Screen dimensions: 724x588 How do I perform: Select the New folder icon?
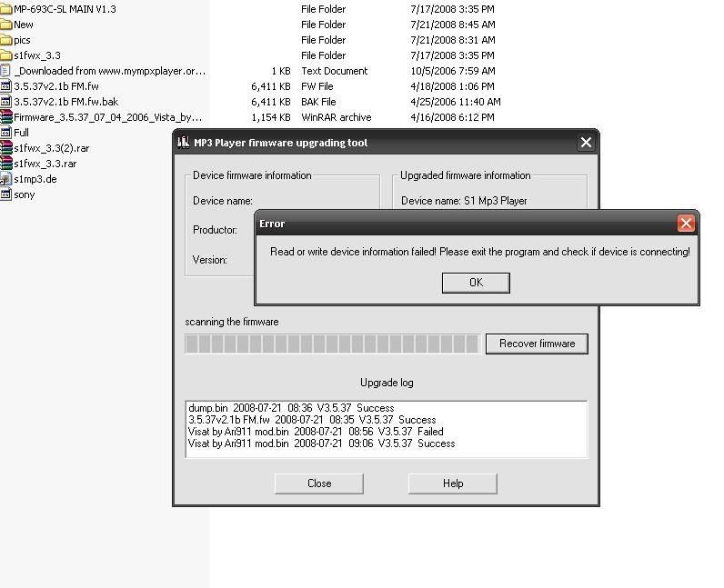coord(6,25)
